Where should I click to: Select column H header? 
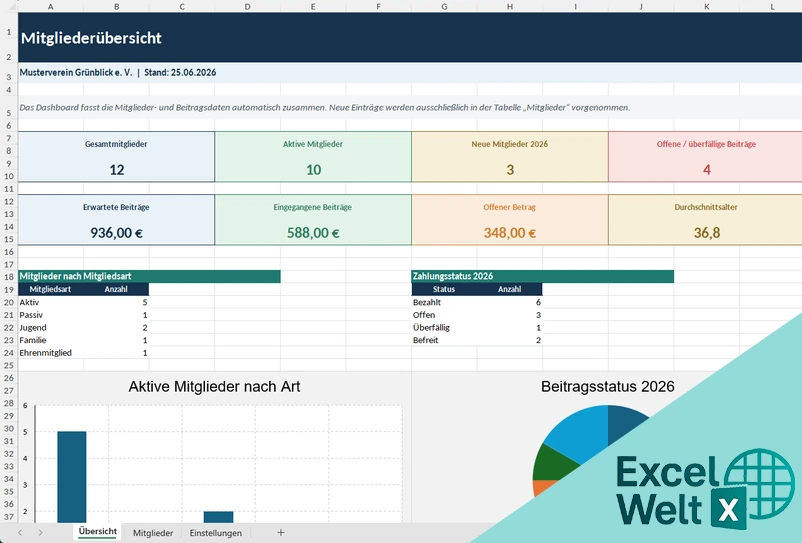510,6
